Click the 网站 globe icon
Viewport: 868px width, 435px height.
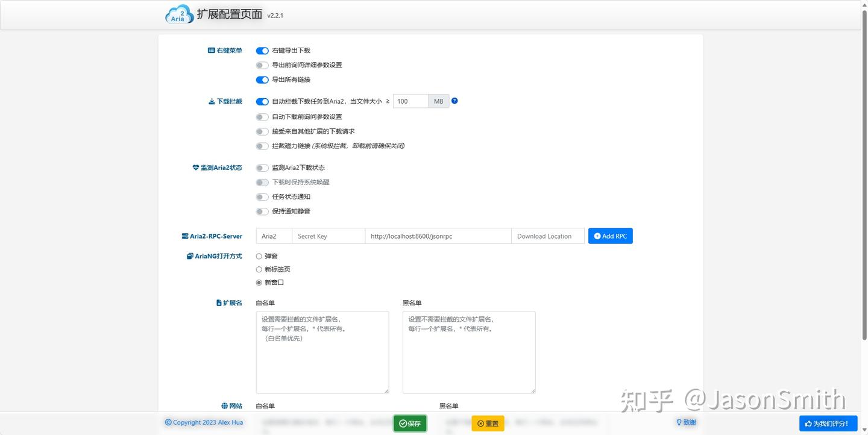(x=224, y=405)
